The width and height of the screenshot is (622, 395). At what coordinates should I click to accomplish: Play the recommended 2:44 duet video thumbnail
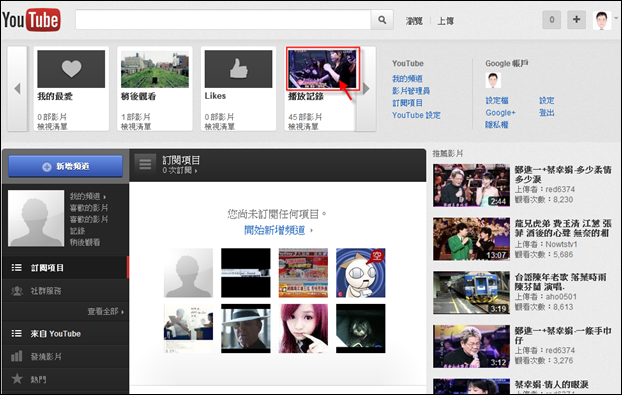pyautogui.click(x=471, y=186)
